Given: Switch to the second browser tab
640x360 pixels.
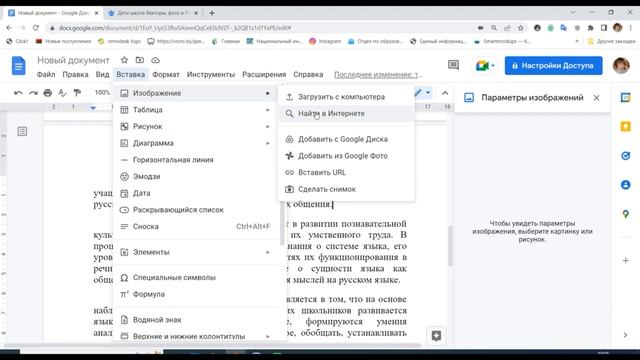Looking at the screenshot, I should pos(152,13).
